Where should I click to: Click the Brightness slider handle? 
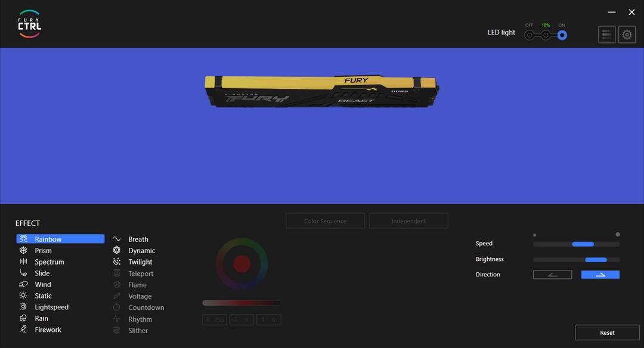[x=596, y=260]
